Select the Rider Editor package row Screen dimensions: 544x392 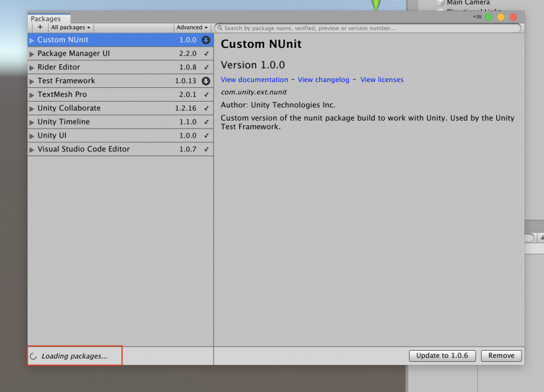click(98, 67)
